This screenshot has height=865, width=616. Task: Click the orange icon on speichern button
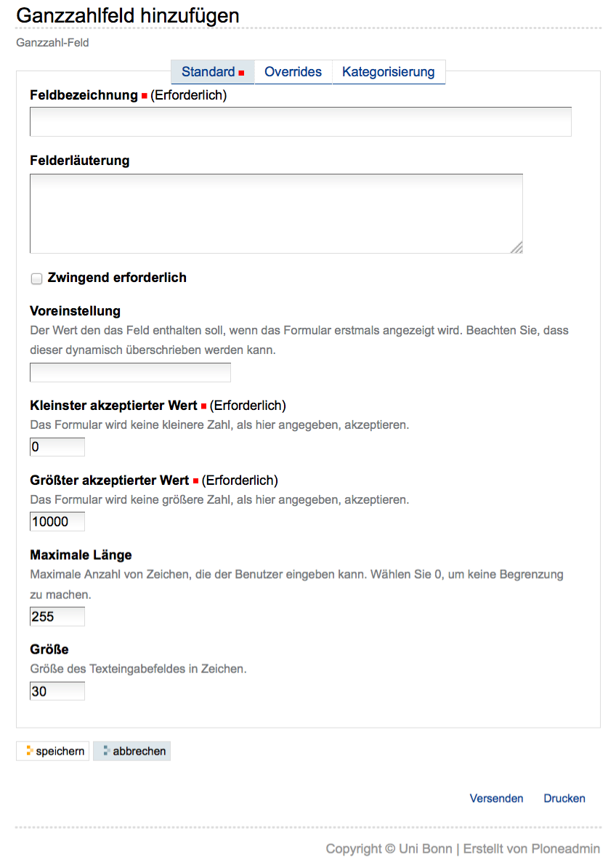30,751
